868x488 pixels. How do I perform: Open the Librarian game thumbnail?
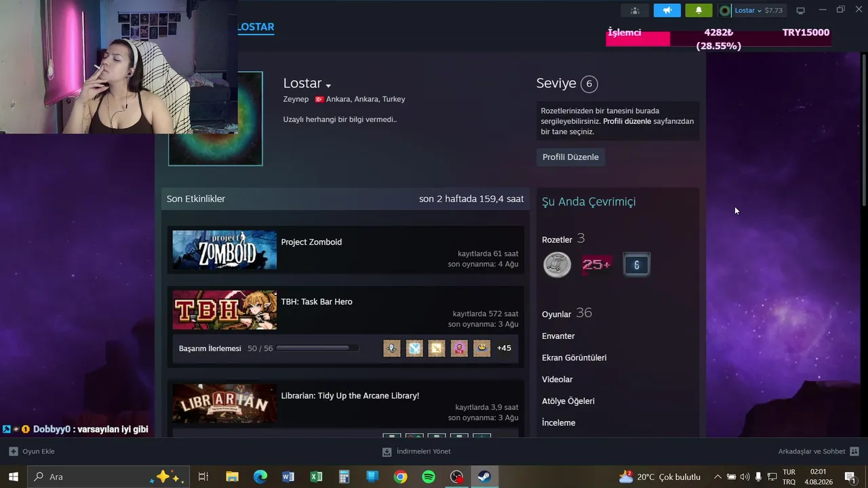pos(224,404)
